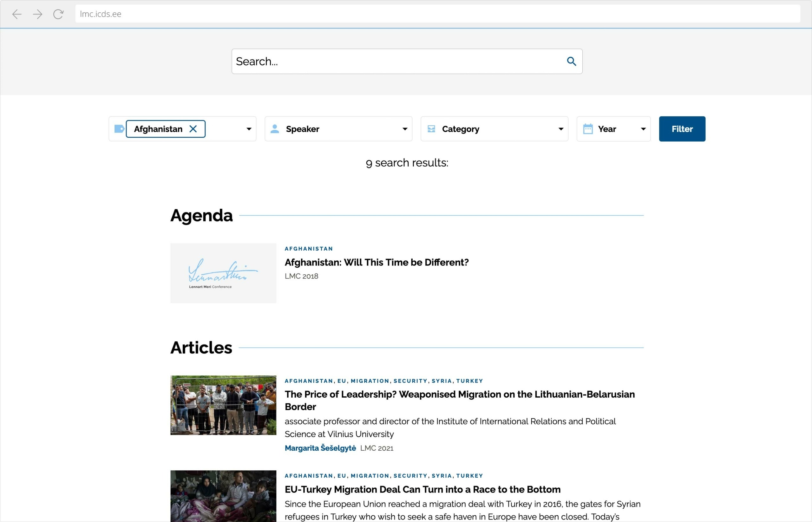
Task: Reload the page with refresh icon
Action: coord(58,14)
